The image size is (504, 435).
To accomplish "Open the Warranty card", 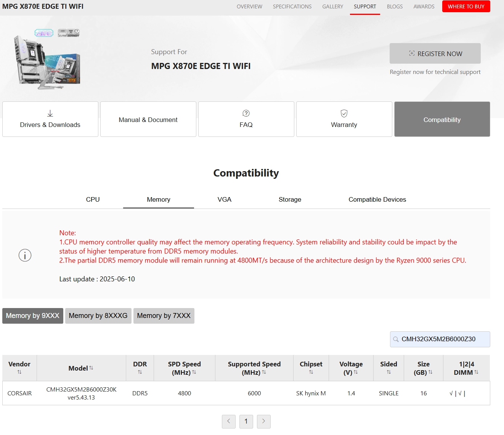I will (x=344, y=119).
